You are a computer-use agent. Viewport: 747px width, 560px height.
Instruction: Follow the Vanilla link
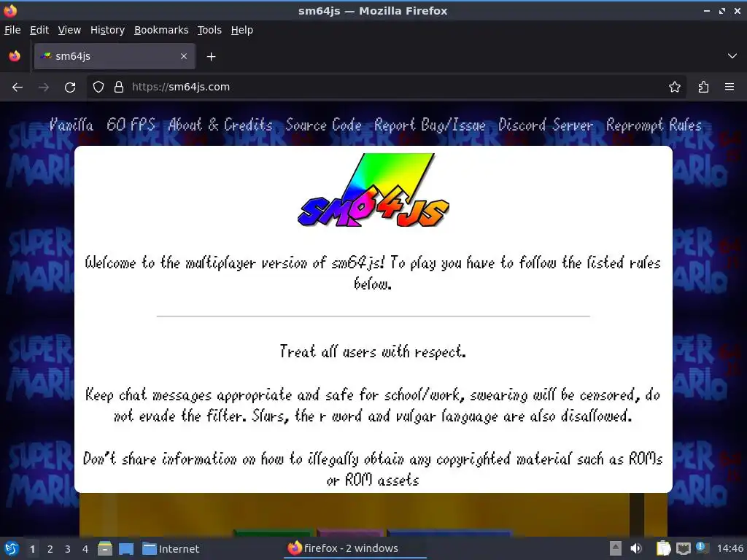coord(71,125)
